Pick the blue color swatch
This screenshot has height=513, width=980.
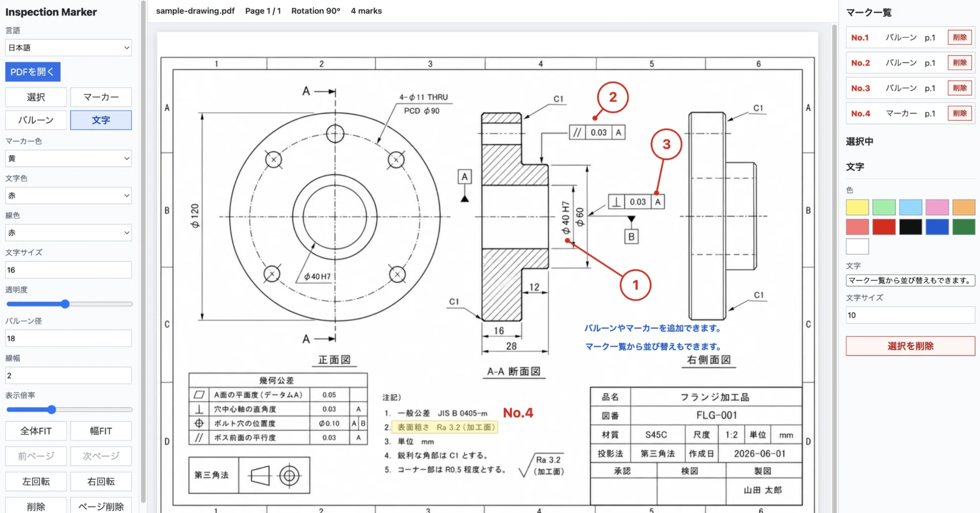(937, 227)
